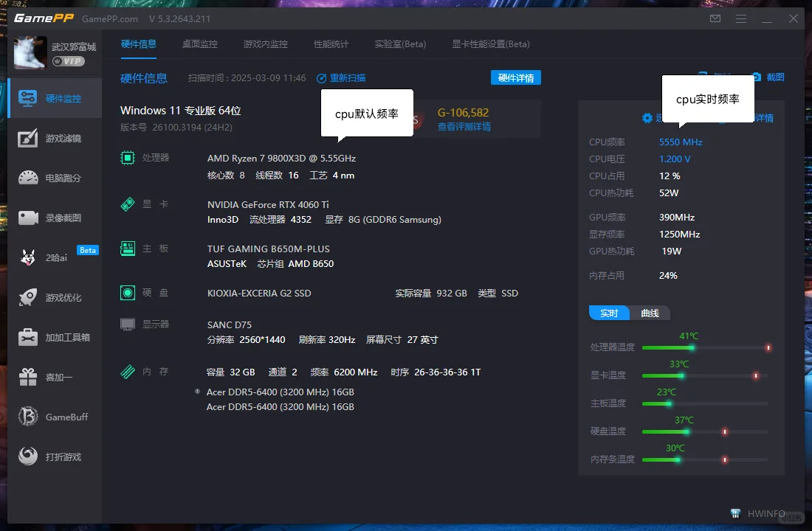Click the 硬件详情 button

516,77
